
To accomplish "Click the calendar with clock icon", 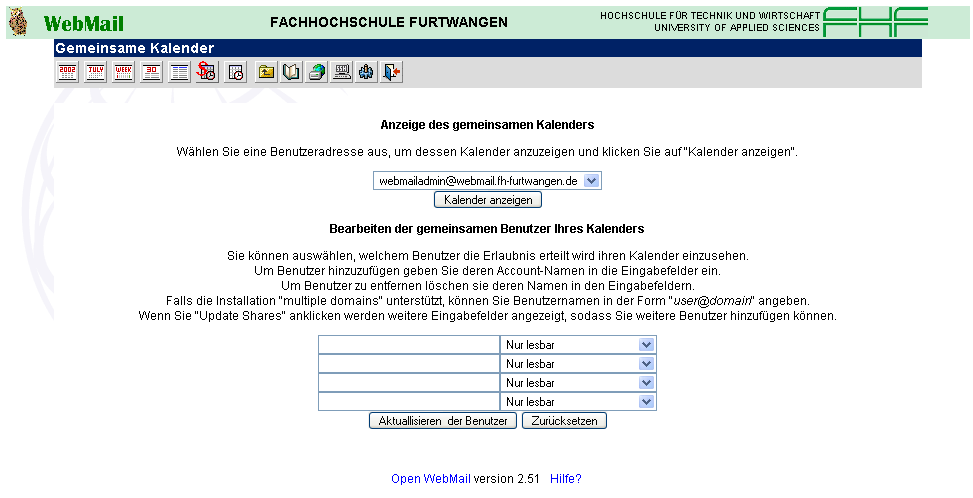I will point(236,73).
